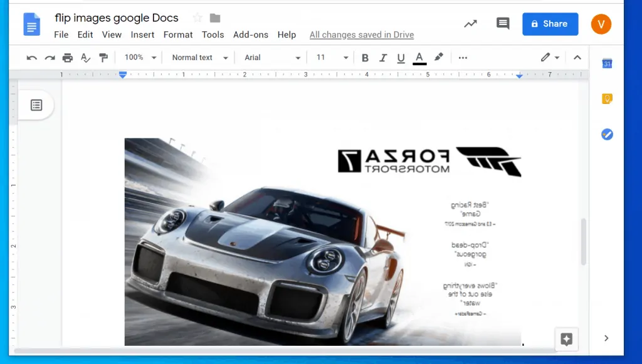Open comment history icon
This screenshot has height=364, width=642.
point(503,24)
